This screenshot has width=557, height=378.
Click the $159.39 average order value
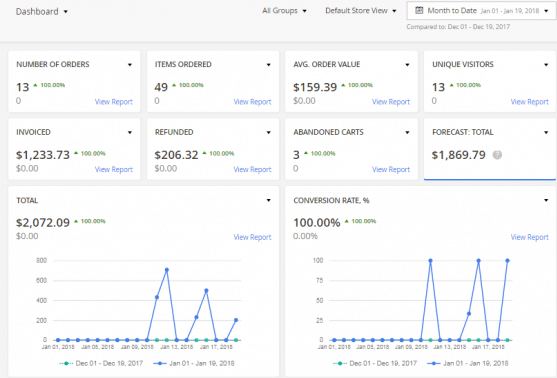(315, 87)
